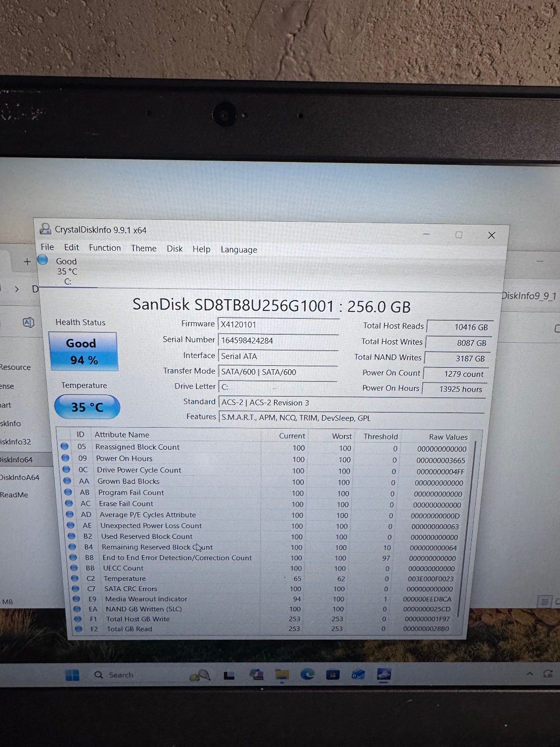Click the Serial Number field
Image resolution: width=560 pixels, height=747 pixels.
coord(278,340)
